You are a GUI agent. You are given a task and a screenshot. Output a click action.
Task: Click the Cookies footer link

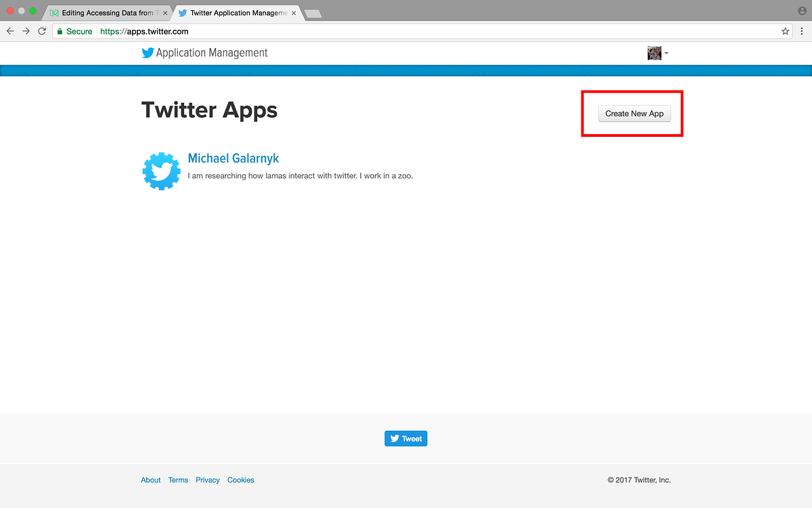pyautogui.click(x=240, y=480)
